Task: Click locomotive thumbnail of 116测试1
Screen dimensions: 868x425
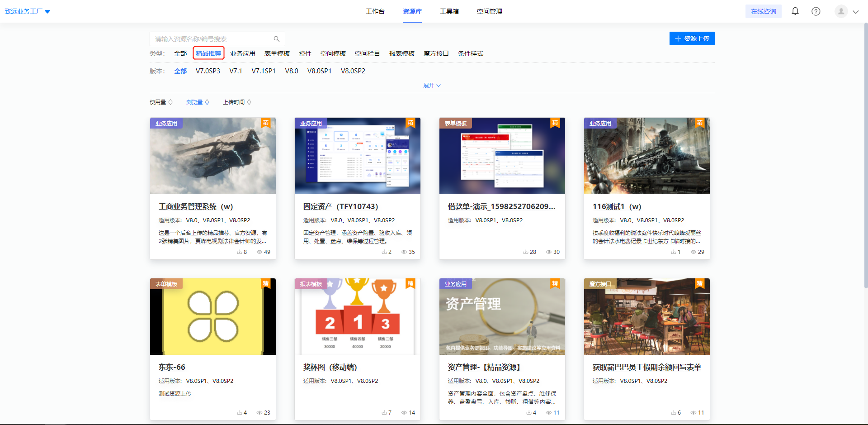Action: pyautogui.click(x=647, y=156)
